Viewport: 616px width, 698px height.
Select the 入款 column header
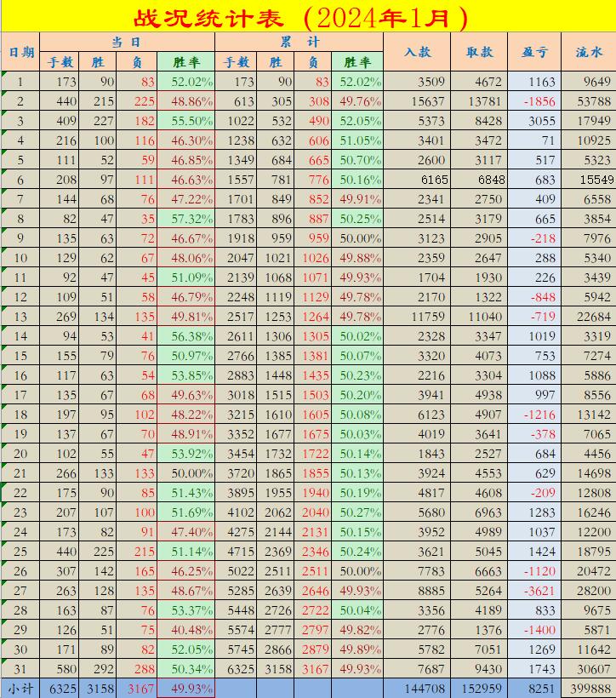417,52
